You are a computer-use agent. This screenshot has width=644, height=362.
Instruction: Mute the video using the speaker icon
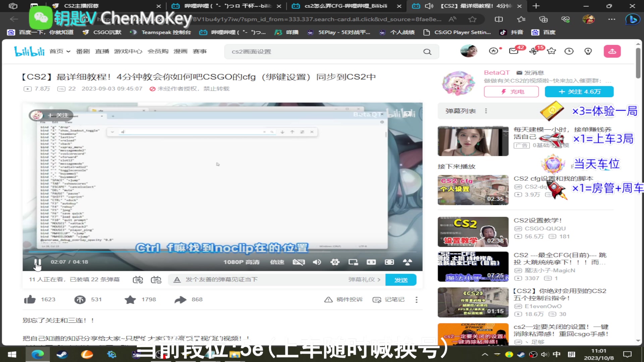(317, 262)
